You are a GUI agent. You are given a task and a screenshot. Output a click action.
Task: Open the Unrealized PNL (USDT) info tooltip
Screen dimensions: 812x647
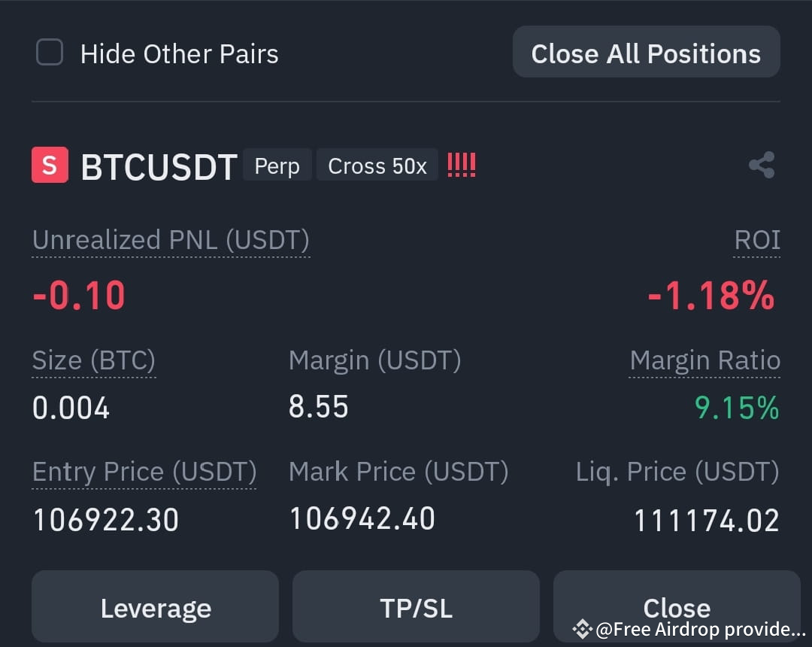click(x=171, y=240)
